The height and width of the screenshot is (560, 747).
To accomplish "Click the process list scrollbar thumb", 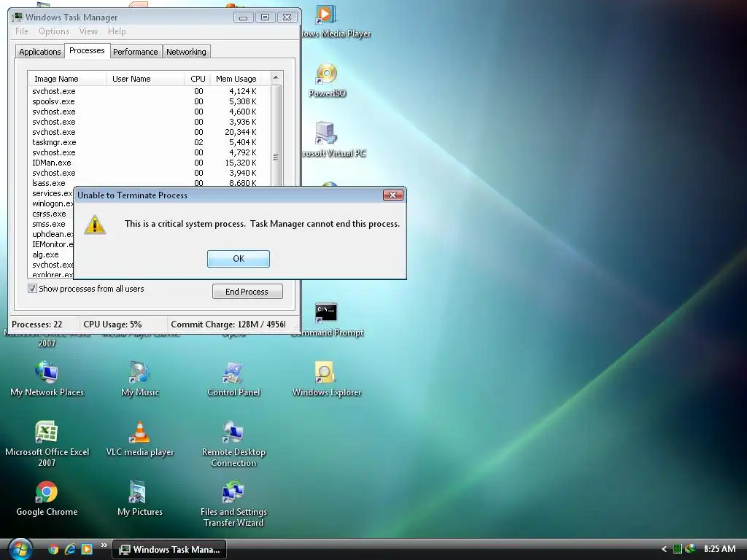I will 275,157.
